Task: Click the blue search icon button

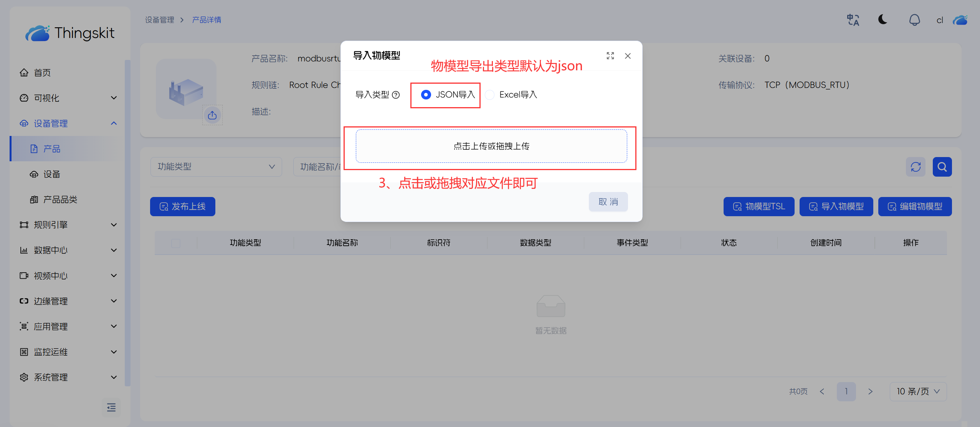Action: tap(942, 167)
